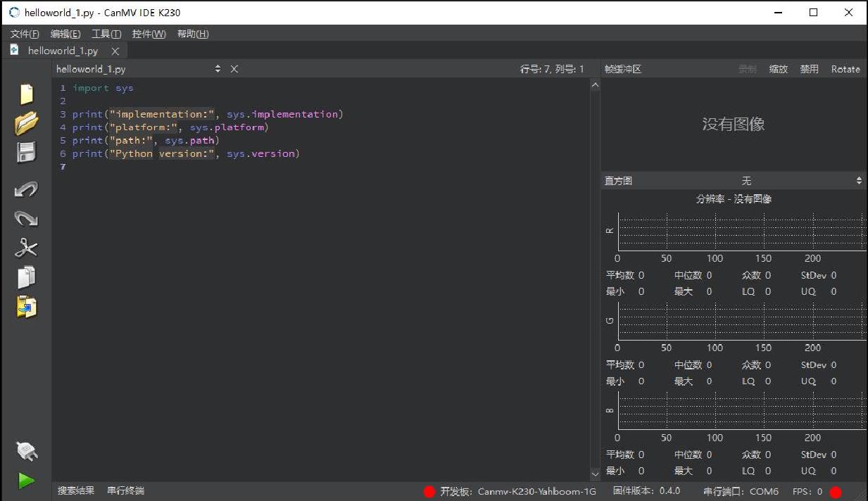Open the 串行终端 serial terminal panel

coord(125,490)
